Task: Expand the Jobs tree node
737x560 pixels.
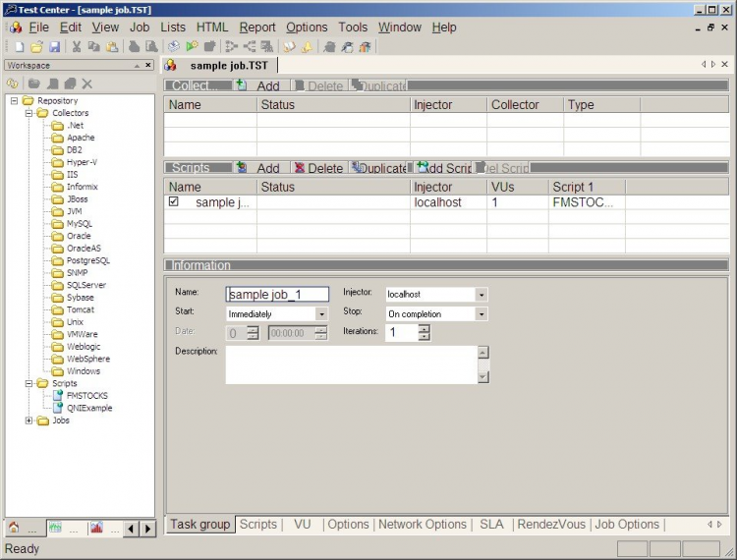Action: [x=29, y=420]
